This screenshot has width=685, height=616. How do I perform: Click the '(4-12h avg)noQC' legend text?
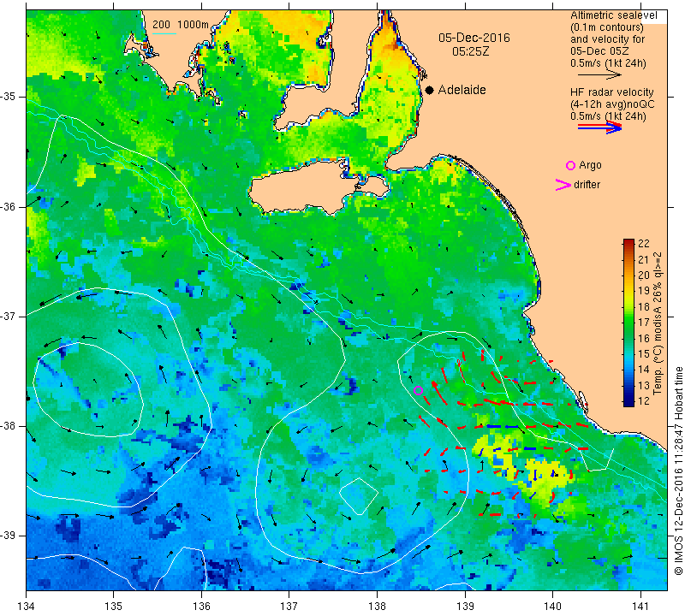pyautogui.click(x=612, y=104)
